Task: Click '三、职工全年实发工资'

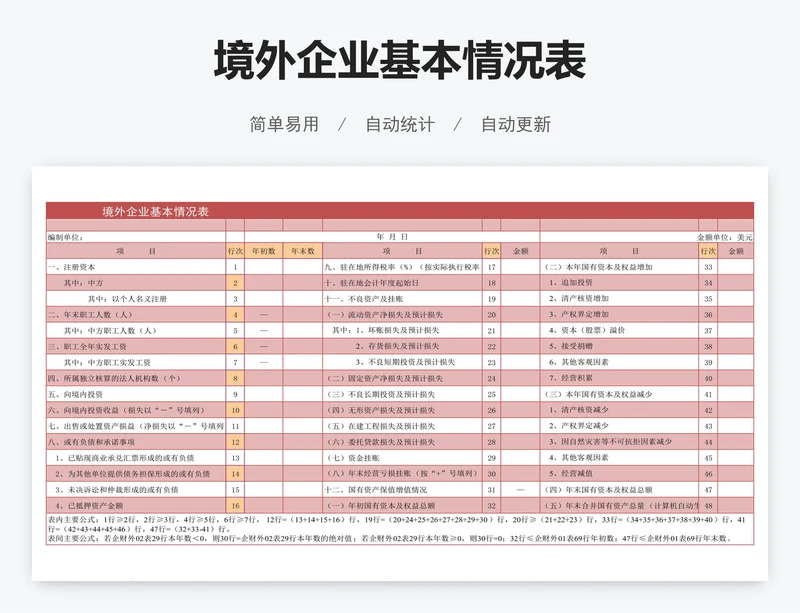Action: click(x=136, y=346)
